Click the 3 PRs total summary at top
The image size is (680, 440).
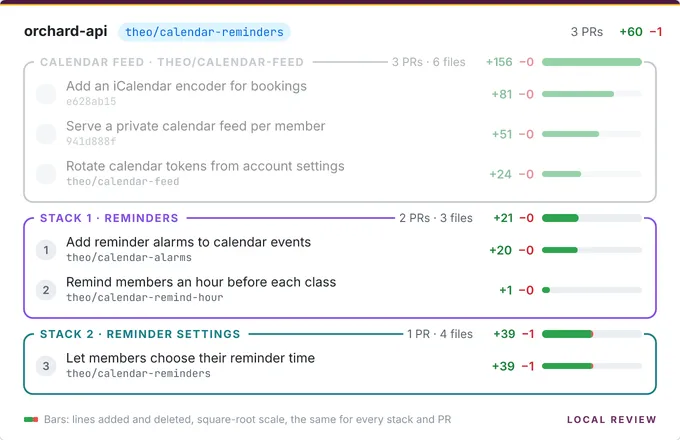tap(587, 32)
